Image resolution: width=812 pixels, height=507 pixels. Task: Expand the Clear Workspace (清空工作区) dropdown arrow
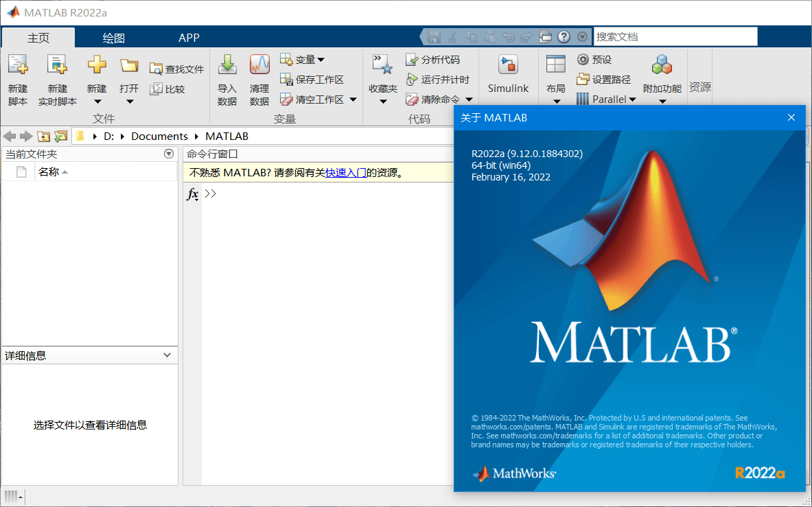pos(353,99)
